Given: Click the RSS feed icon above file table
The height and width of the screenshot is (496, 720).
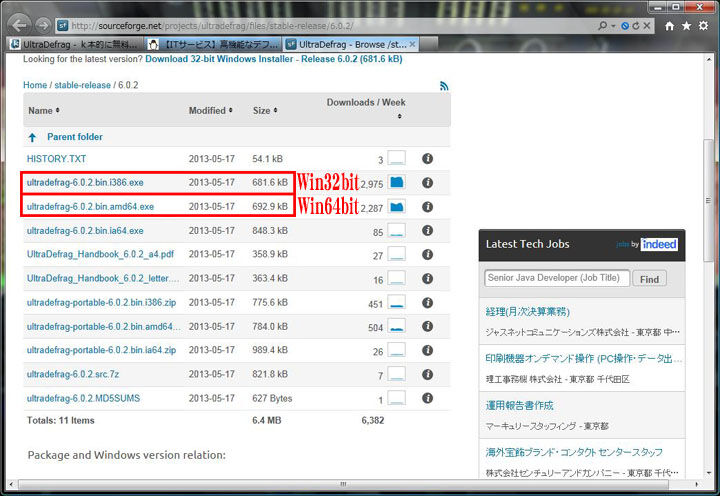Looking at the screenshot, I should pyautogui.click(x=444, y=86).
